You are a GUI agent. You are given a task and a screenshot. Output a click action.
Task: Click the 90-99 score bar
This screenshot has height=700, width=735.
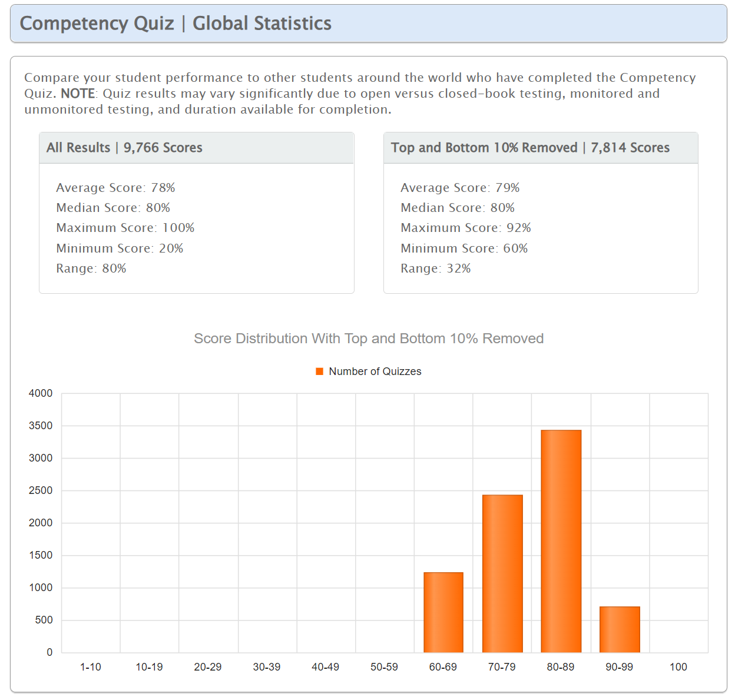[x=620, y=629]
